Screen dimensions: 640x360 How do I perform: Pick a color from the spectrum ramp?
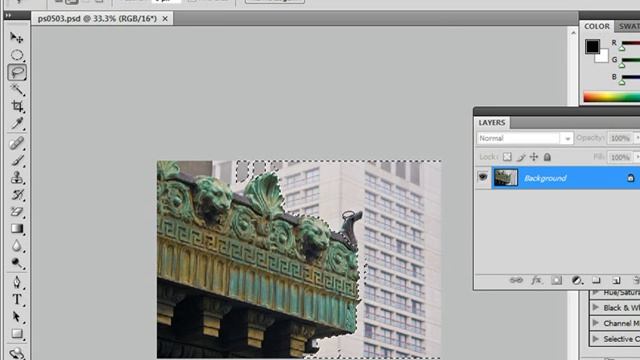click(x=611, y=97)
